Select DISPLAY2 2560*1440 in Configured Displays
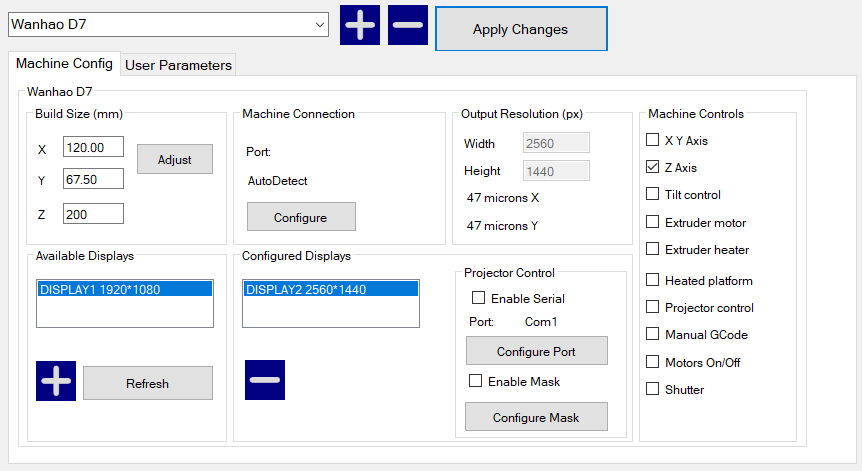Viewport: 862px width, 471px height. (x=330, y=289)
